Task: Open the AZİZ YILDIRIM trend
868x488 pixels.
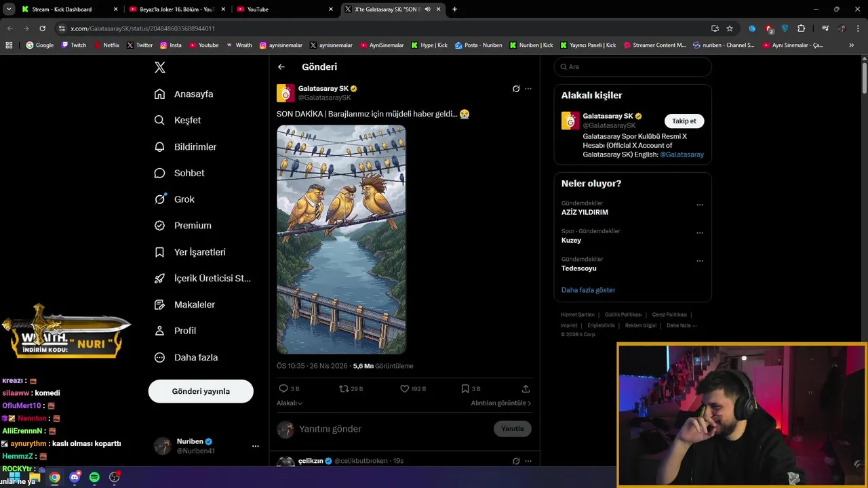Action: (585, 212)
